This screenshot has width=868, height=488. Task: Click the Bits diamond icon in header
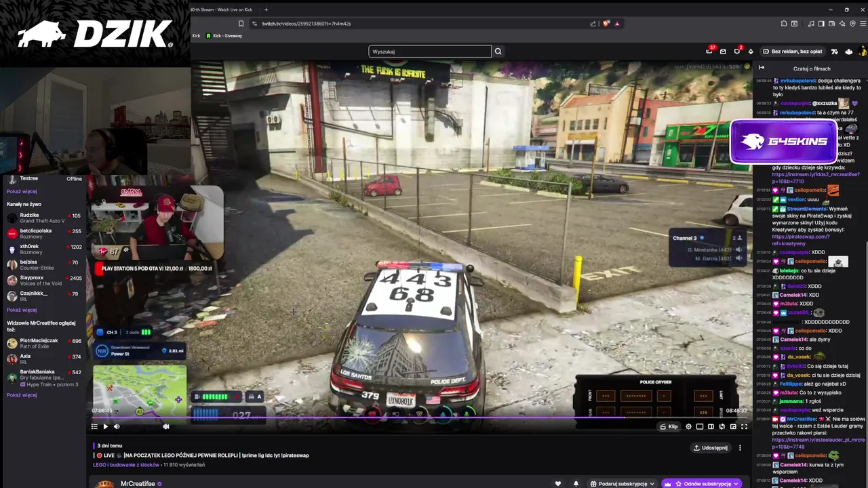751,52
